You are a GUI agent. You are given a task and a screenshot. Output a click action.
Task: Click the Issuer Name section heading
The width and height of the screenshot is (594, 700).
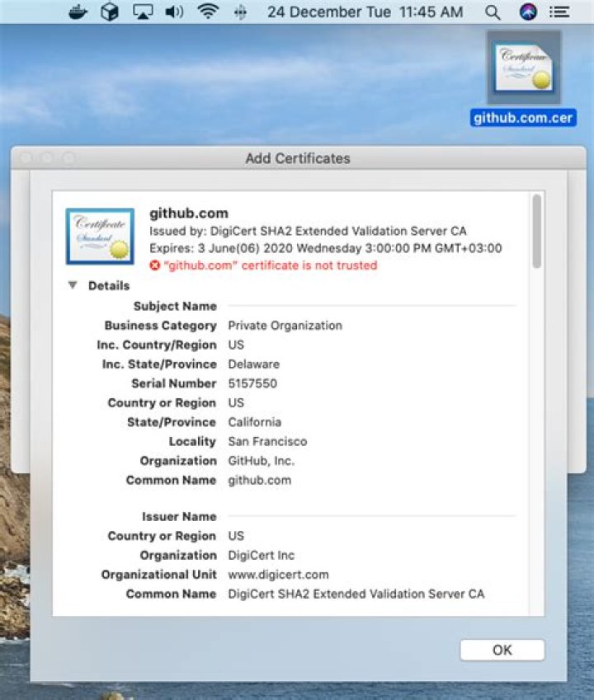coord(179,516)
